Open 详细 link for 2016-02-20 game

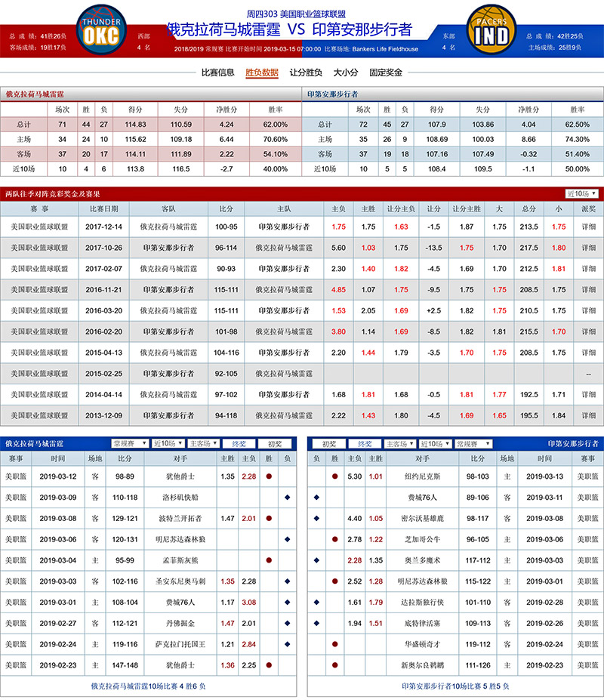[x=588, y=331]
